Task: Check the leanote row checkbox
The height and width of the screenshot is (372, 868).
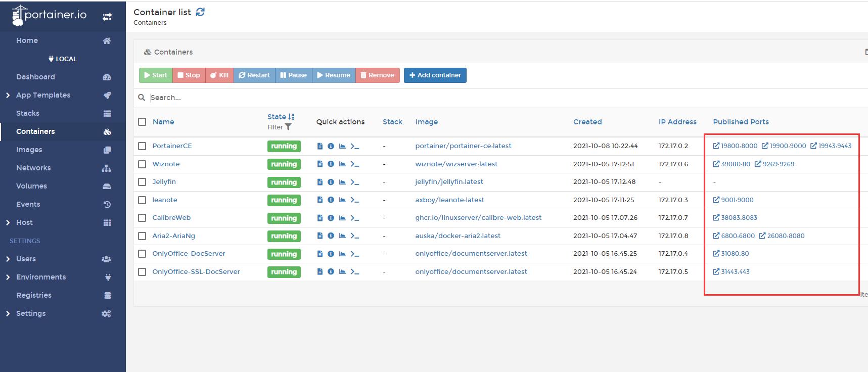Action: [142, 200]
